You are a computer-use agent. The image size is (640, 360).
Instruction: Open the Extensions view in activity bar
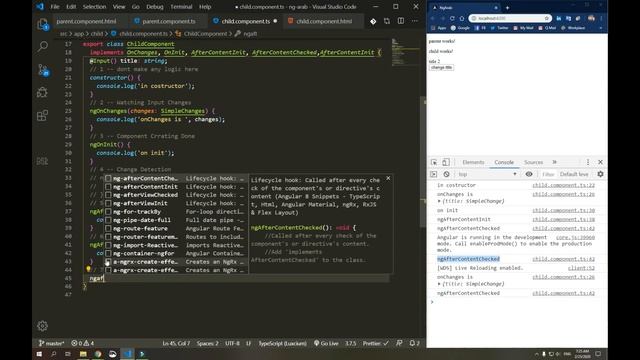click(42, 116)
